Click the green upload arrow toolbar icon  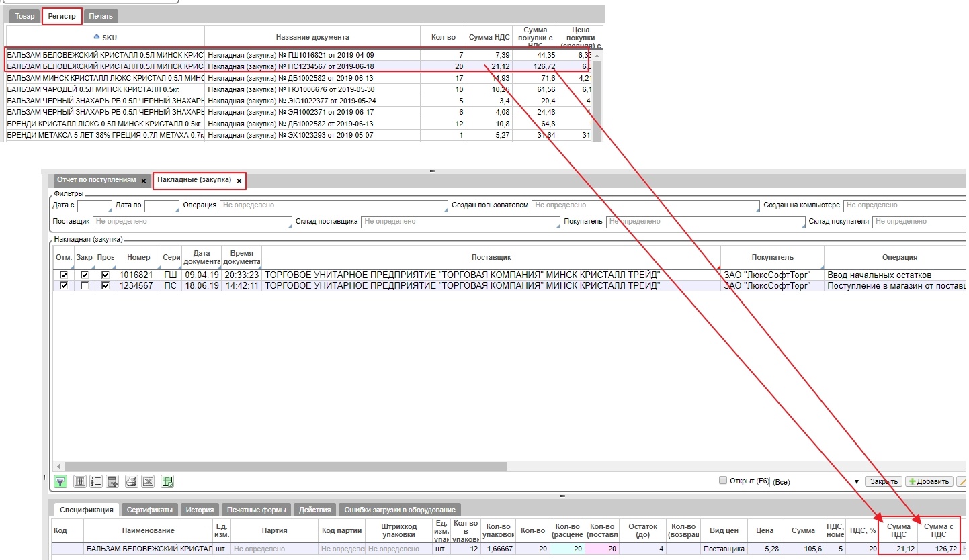tap(60, 481)
